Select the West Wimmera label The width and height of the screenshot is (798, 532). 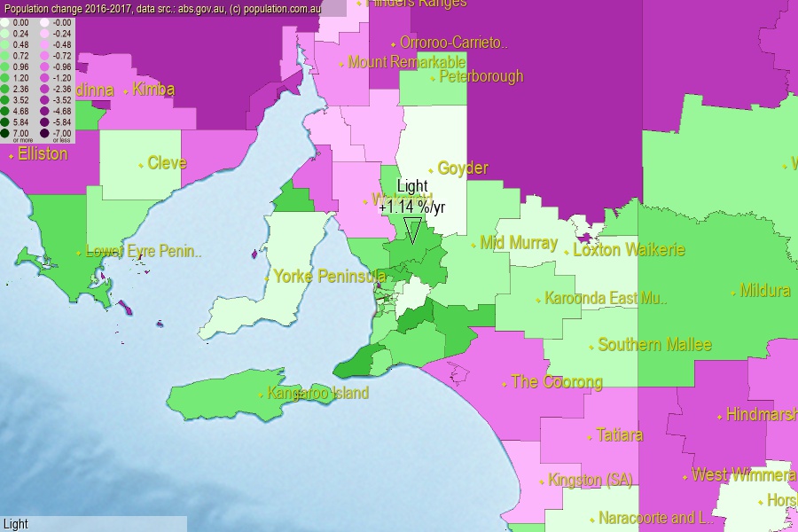[x=744, y=475]
